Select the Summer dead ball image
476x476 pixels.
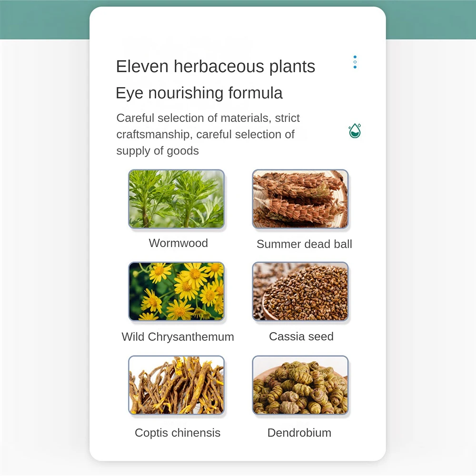[300, 199]
